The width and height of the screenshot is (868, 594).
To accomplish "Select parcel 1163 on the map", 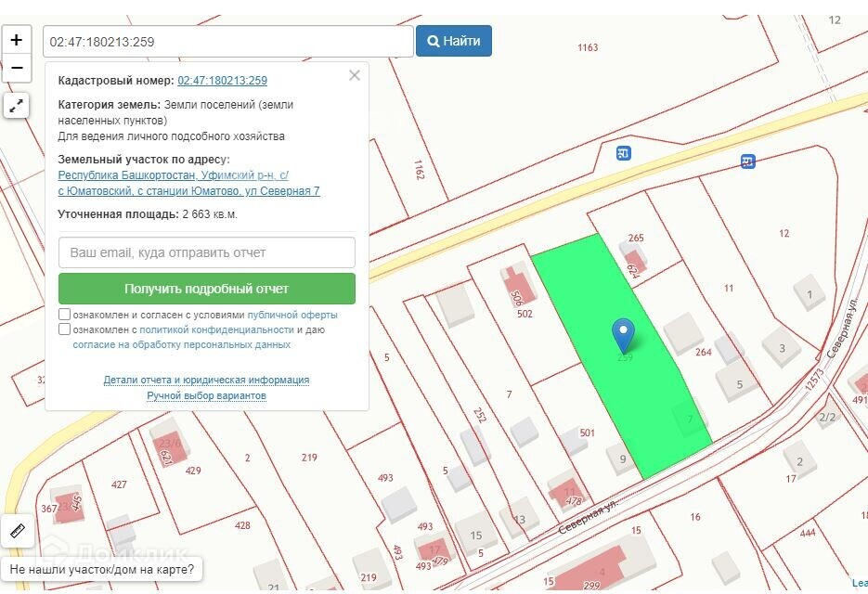I will (588, 47).
